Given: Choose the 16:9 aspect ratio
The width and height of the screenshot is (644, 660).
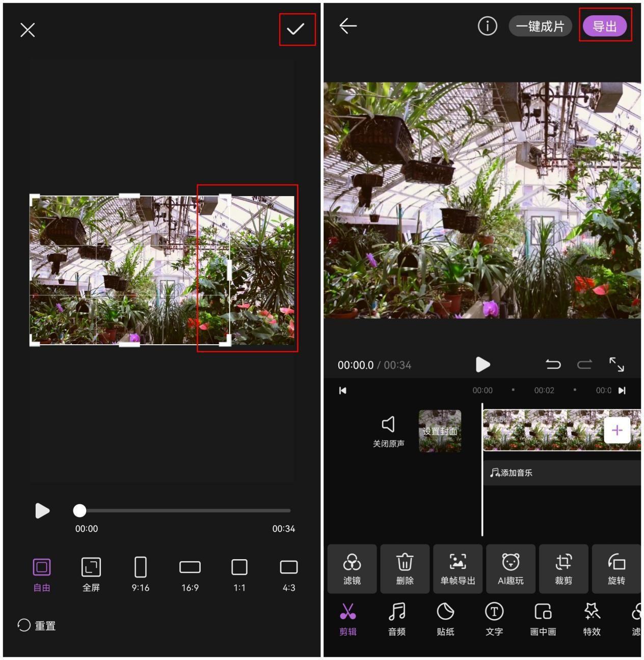Looking at the screenshot, I should 190,575.
